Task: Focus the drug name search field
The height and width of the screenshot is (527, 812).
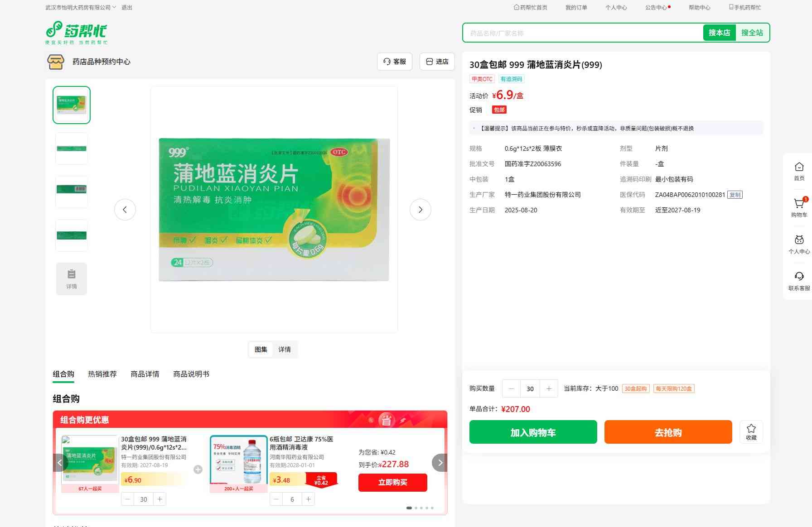Action: (x=582, y=33)
